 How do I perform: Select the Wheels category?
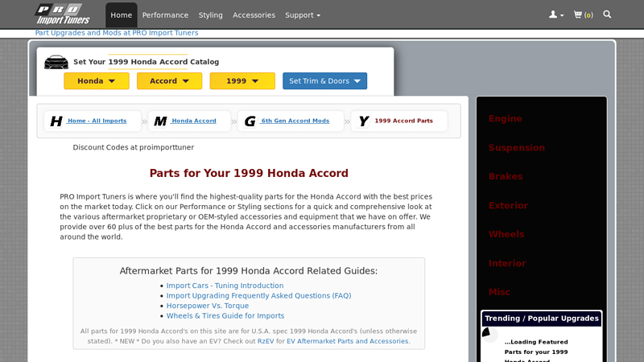point(506,234)
